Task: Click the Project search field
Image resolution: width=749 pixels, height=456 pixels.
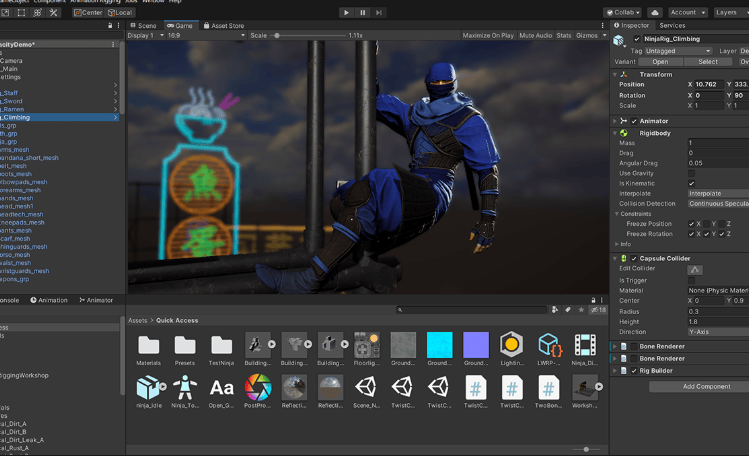Action: 471,310
